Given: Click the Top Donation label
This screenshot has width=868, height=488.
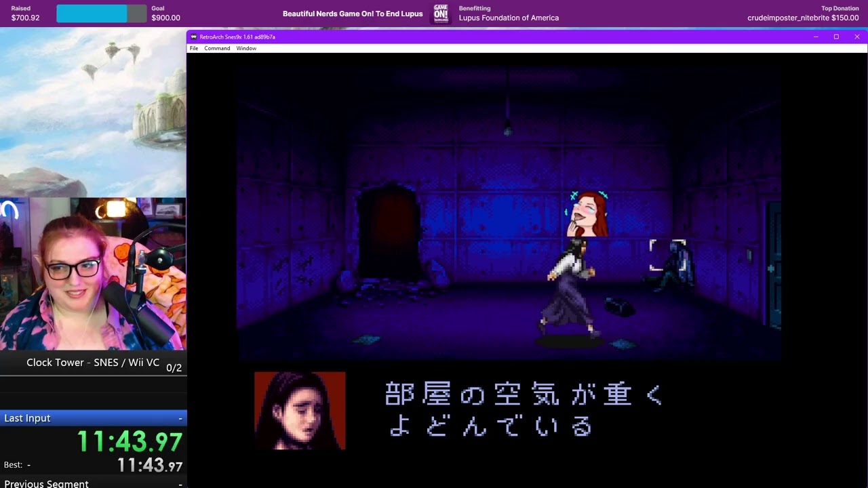Looking at the screenshot, I should 840,8.
